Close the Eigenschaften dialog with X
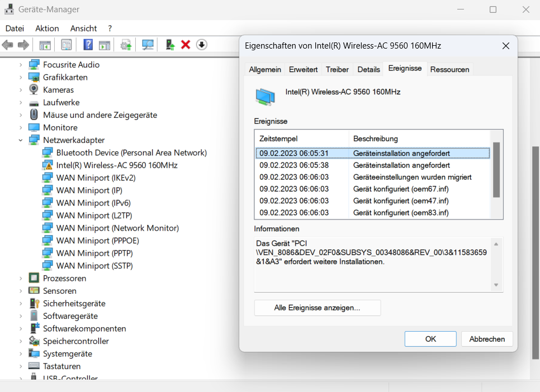Viewport: 540px width, 392px height. (505, 46)
